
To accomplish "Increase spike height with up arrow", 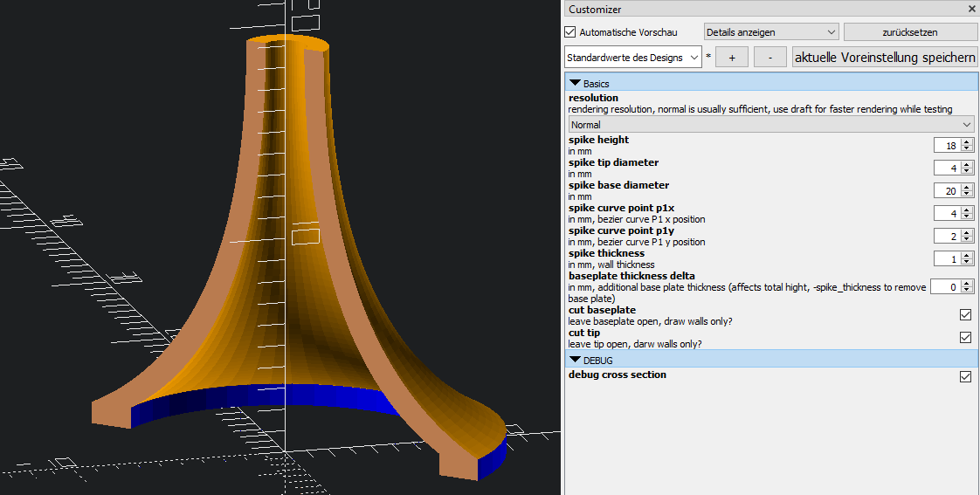I will (x=967, y=142).
